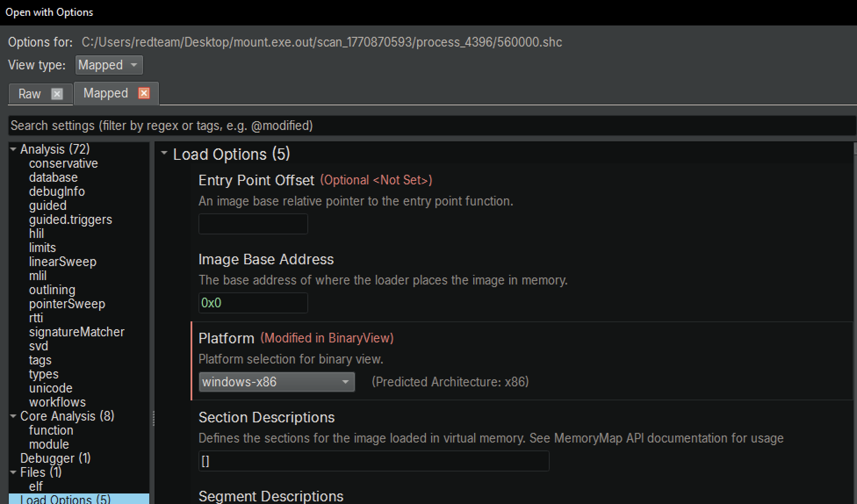Focus the Search settings filter box
The image size is (857, 504).
(432, 126)
